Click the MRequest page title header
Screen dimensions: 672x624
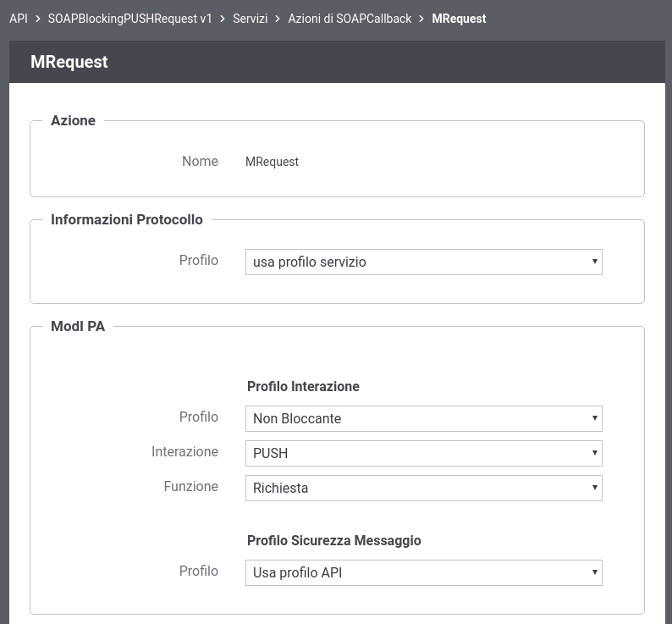[x=69, y=62]
